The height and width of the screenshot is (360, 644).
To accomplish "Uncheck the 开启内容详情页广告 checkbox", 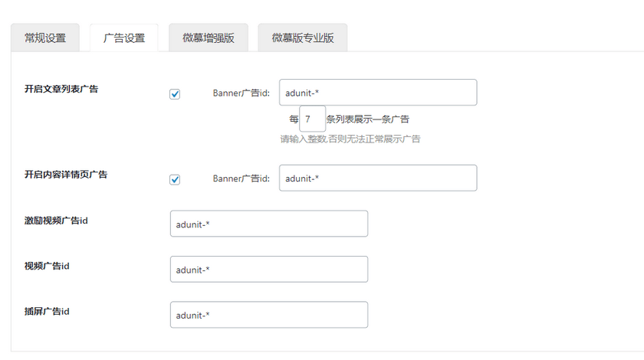I will (175, 179).
